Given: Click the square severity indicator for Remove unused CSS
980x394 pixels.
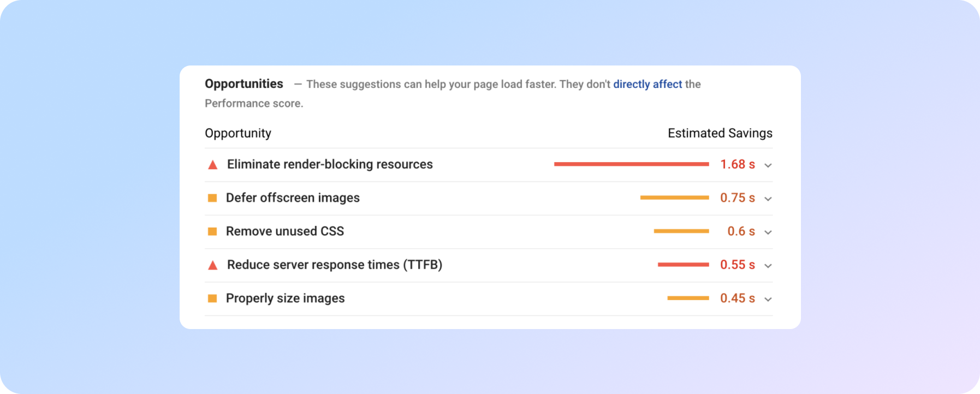Looking at the screenshot, I should pyautogui.click(x=212, y=231).
